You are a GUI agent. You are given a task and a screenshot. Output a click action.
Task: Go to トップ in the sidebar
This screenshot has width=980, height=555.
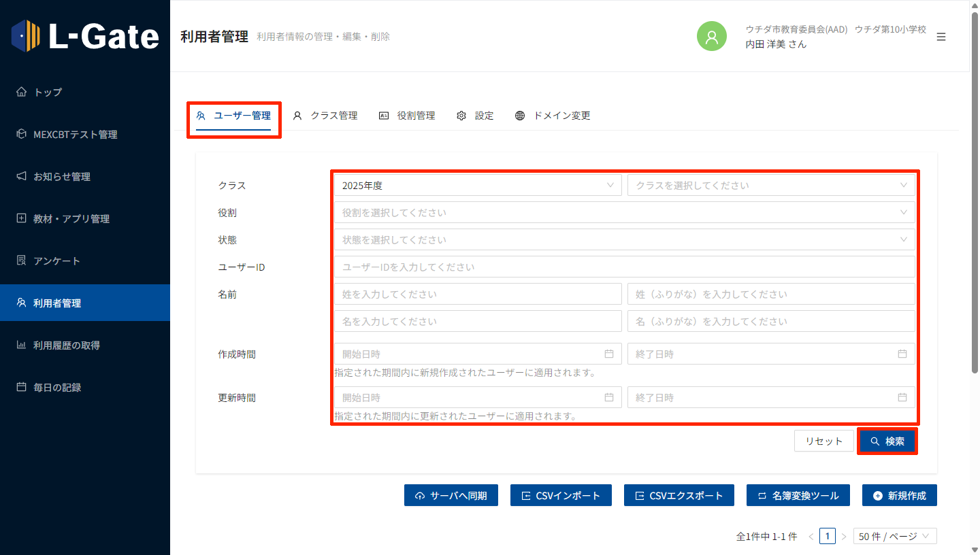click(48, 92)
